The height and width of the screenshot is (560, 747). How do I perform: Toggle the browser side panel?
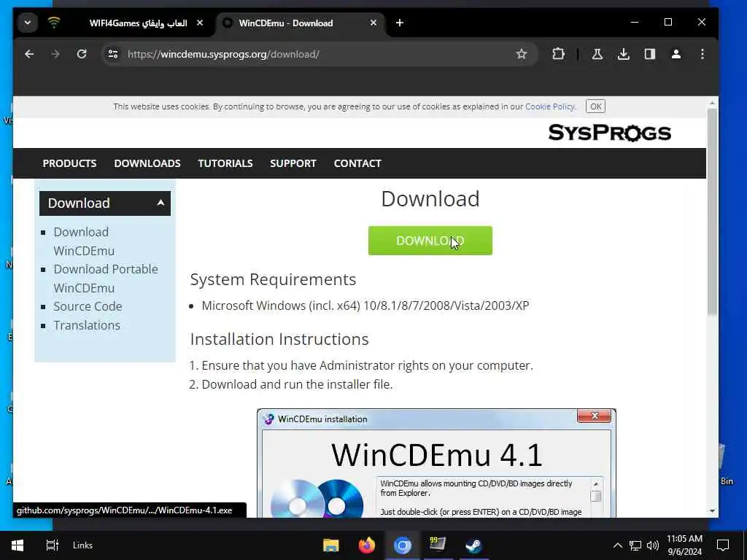point(650,54)
